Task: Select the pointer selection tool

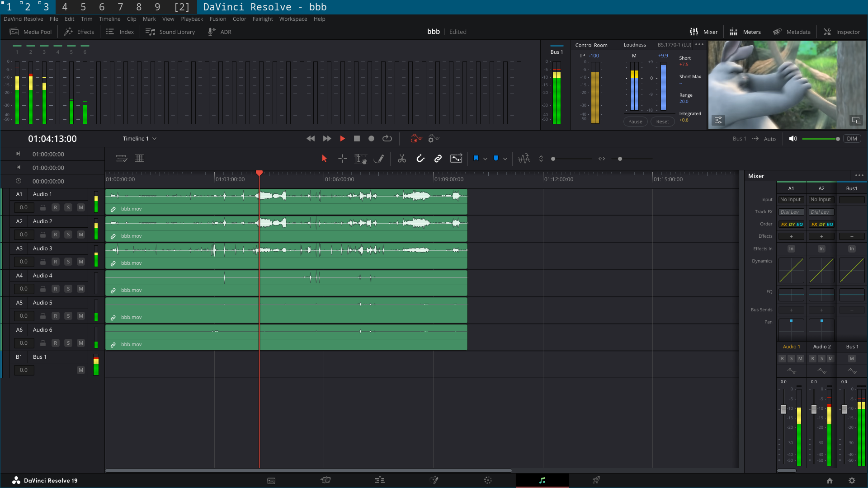Action: click(x=324, y=159)
